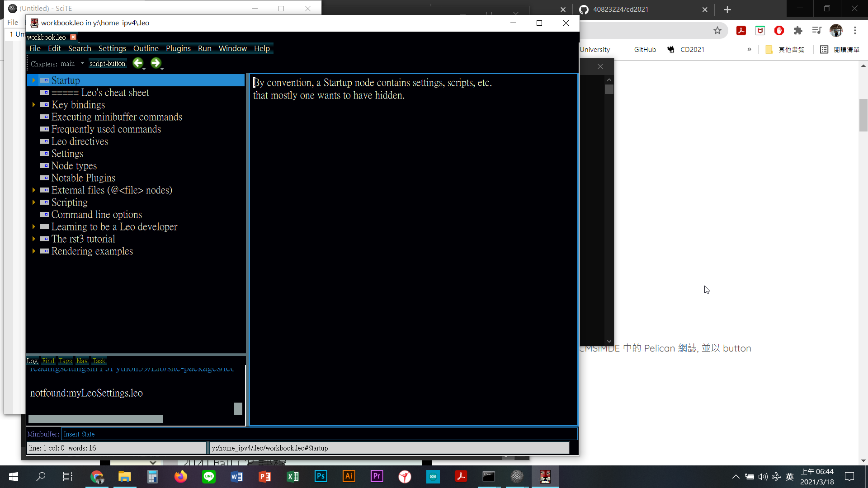Open the Chrome profile avatar
Viewport: 868px width, 488px height.
tap(836, 31)
